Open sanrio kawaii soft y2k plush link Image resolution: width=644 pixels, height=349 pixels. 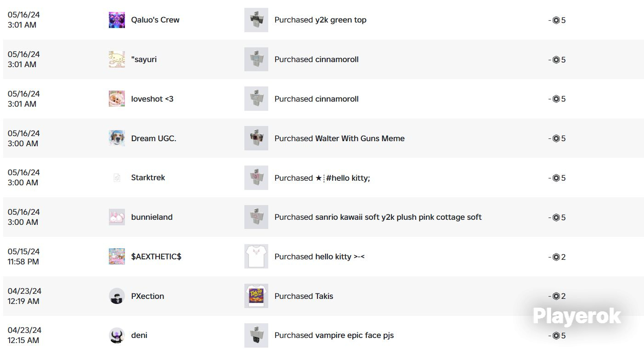pyautogui.click(x=398, y=217)
